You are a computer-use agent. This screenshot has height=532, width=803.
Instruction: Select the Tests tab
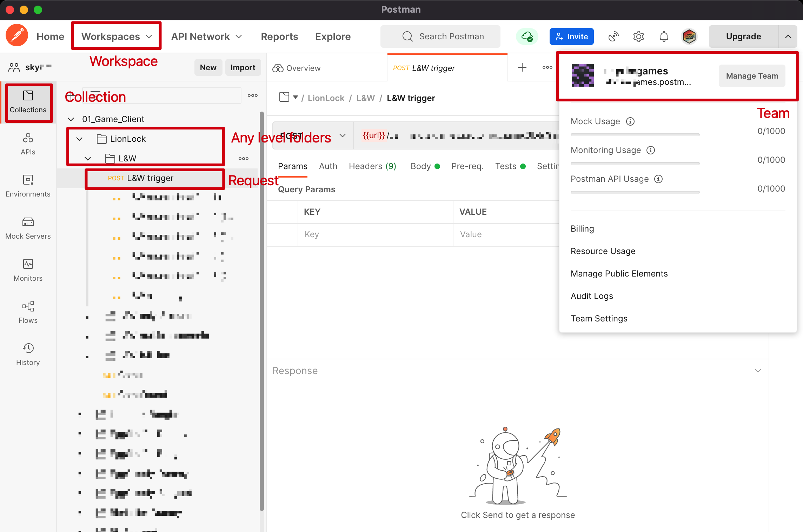510,166
